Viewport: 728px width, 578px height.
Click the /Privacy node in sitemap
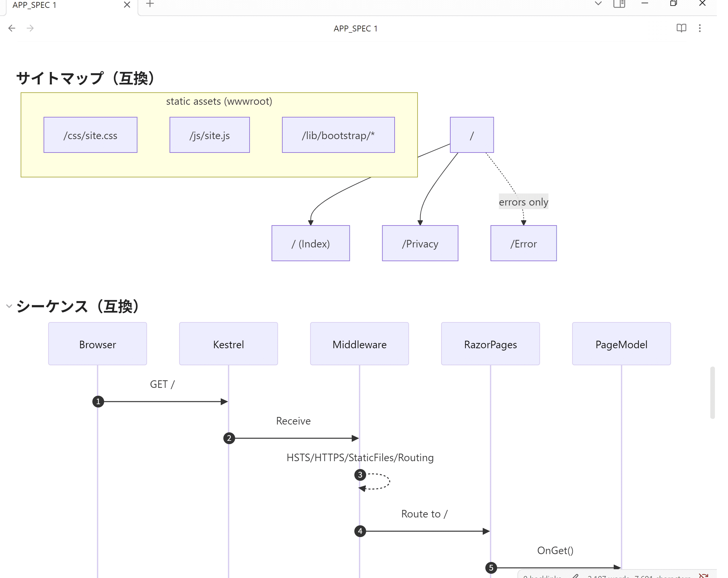click(x=420, y=243)
